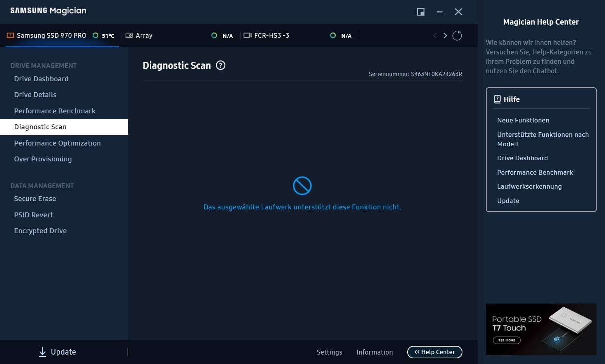The height and width of the screenshot is (364, 605).
Task: Open Information in the bottom bar
Action: [375, 352]
